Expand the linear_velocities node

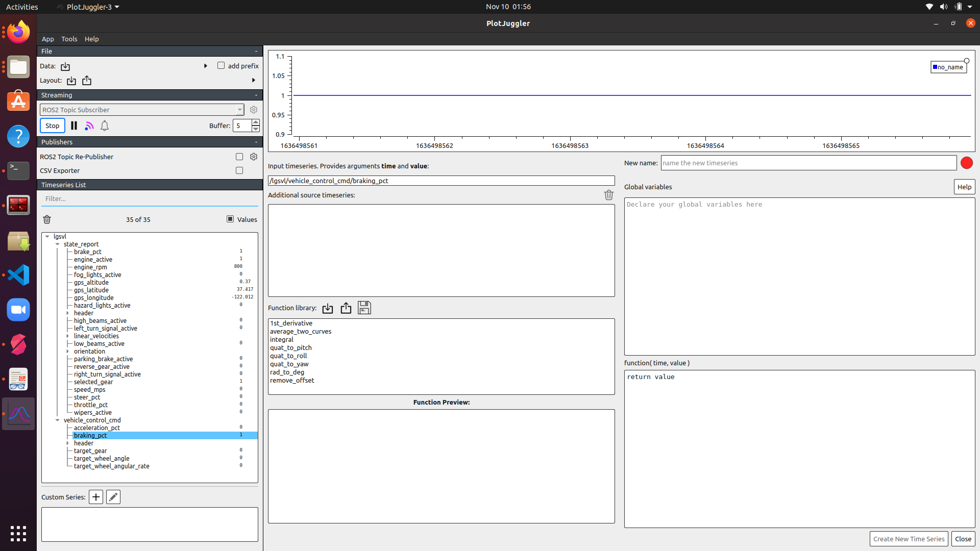(x=68, y=336)
